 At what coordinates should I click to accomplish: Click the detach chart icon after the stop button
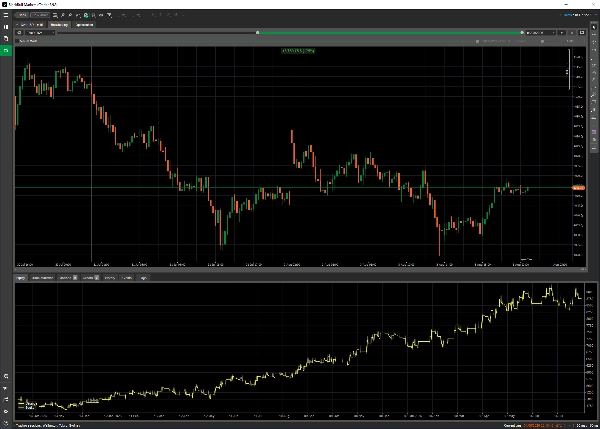[582, 33]
